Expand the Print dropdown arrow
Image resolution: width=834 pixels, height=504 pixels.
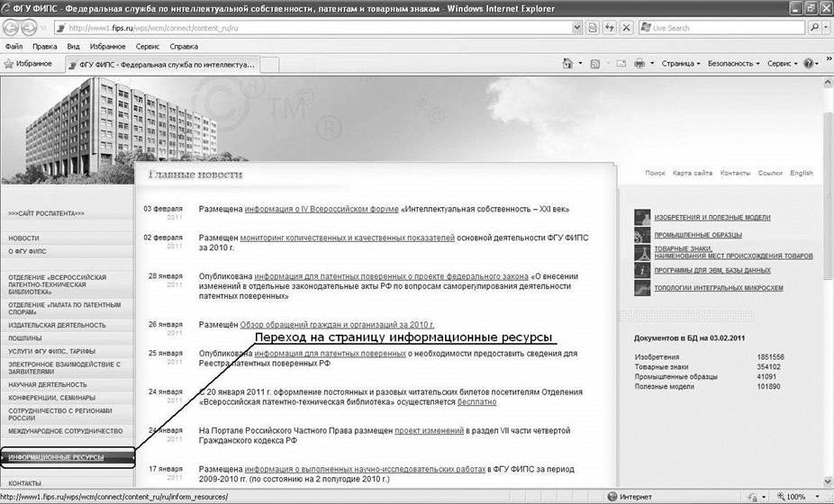click(x=651, y=64)
